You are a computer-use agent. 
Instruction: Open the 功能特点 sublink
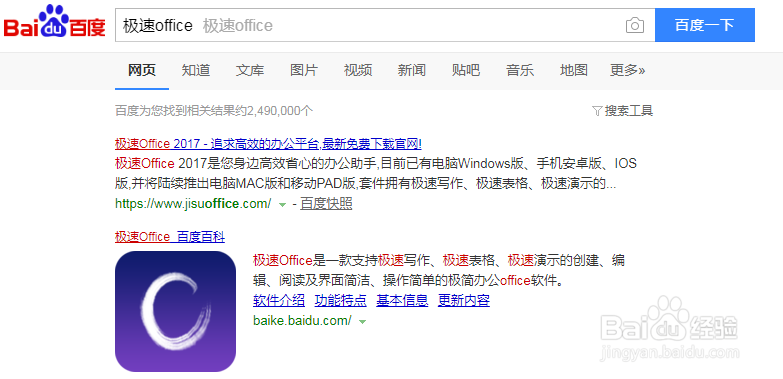tap(341, 301)
